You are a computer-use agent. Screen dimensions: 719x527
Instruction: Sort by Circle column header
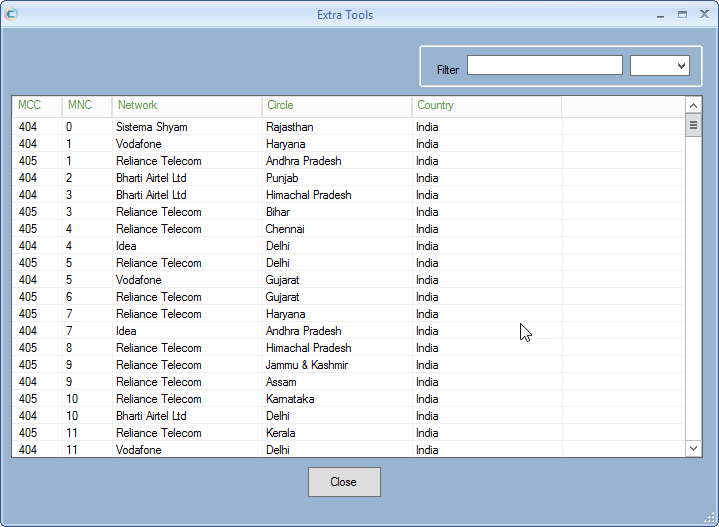(x=337, y=105)
